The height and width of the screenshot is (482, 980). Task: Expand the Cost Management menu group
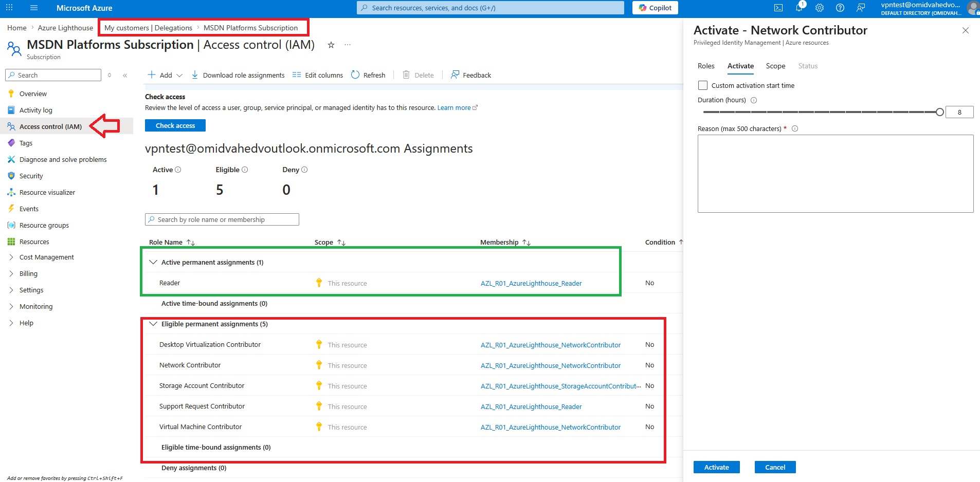[x=11, y=257]
